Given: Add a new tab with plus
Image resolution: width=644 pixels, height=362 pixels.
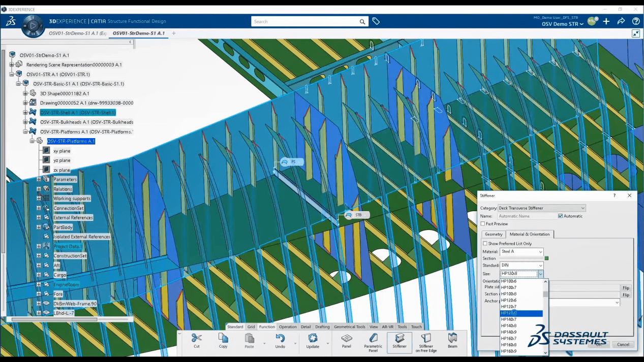Looking at the screenshot, I should click(174, 34).
